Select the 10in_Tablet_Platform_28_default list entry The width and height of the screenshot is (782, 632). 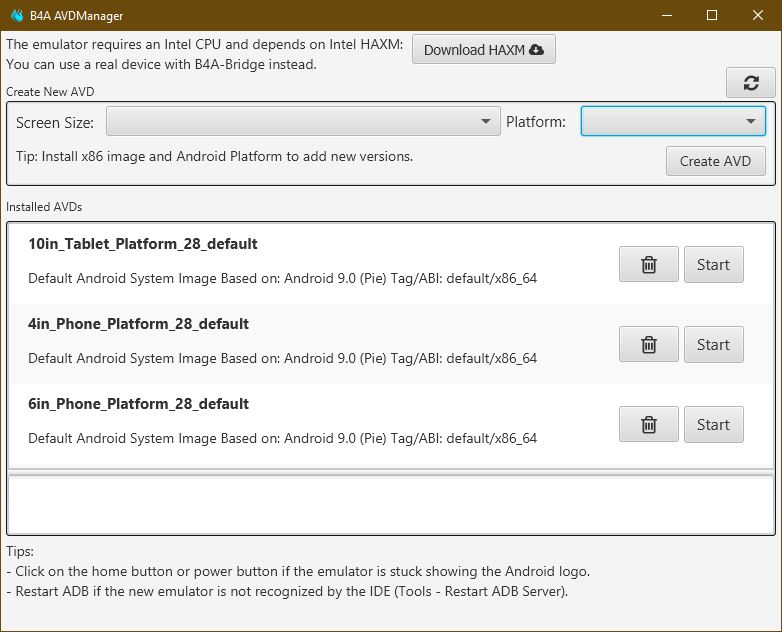pos(300,262)
